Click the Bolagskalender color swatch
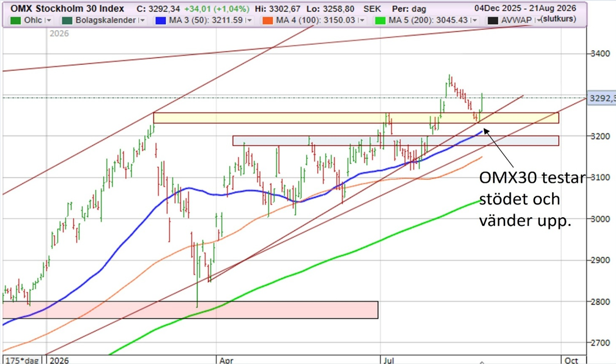The height and width of the screenshot is (364, 616). pyautogui.click(x=67, y=21)
